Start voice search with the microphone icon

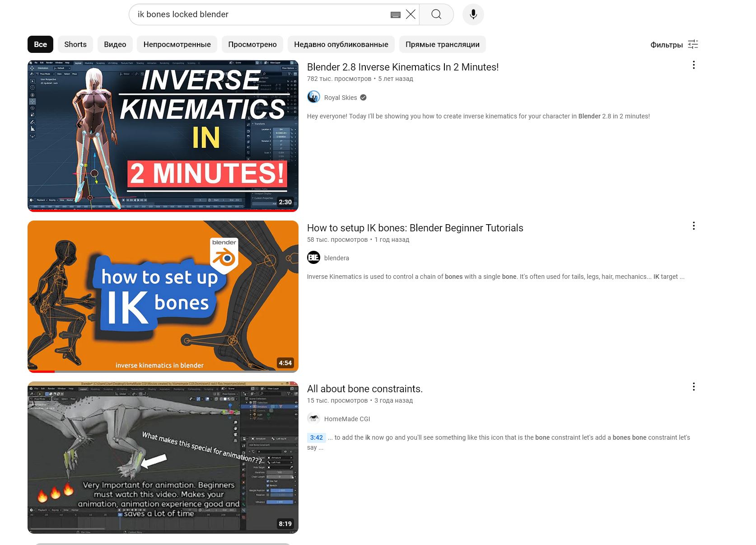click(473, 14)
